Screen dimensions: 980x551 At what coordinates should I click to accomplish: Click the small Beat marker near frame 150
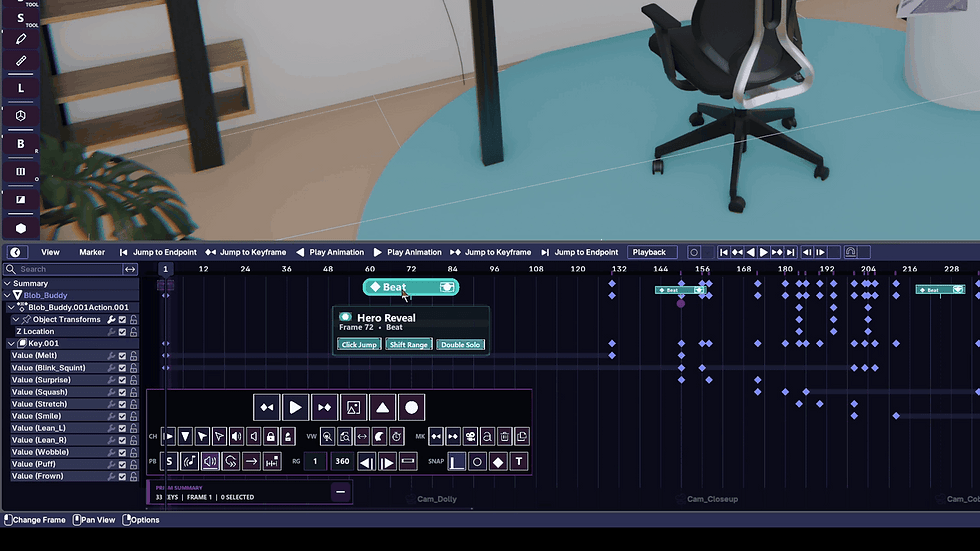(681, 290)
